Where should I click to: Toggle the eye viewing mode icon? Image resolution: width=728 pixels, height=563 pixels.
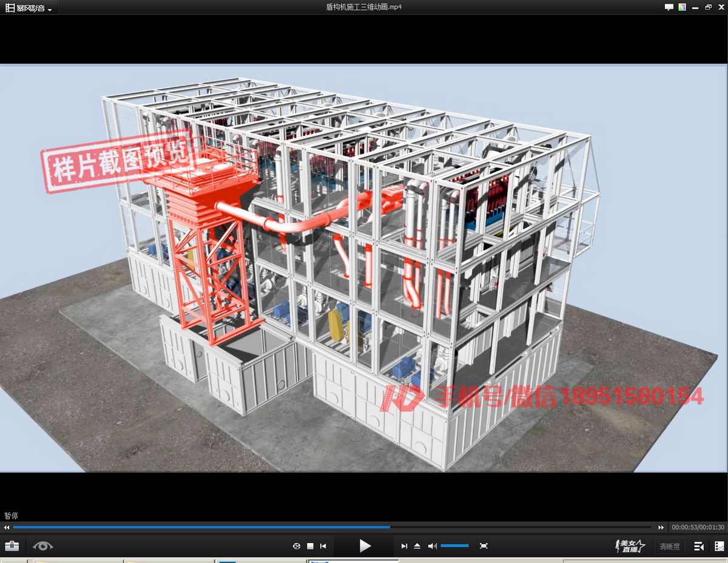[x=42, y=546]
